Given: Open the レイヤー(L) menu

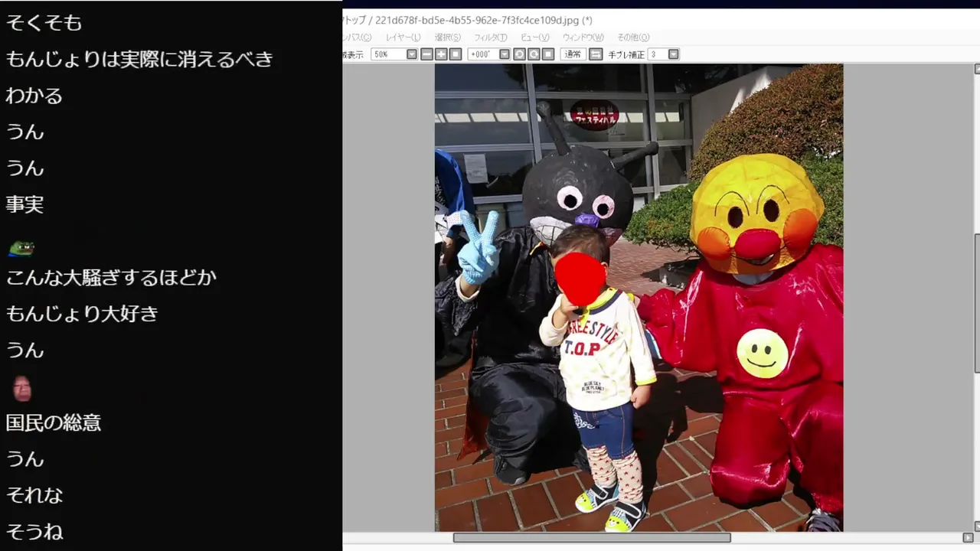Looking at the screenshot, I should click(403, 37).
